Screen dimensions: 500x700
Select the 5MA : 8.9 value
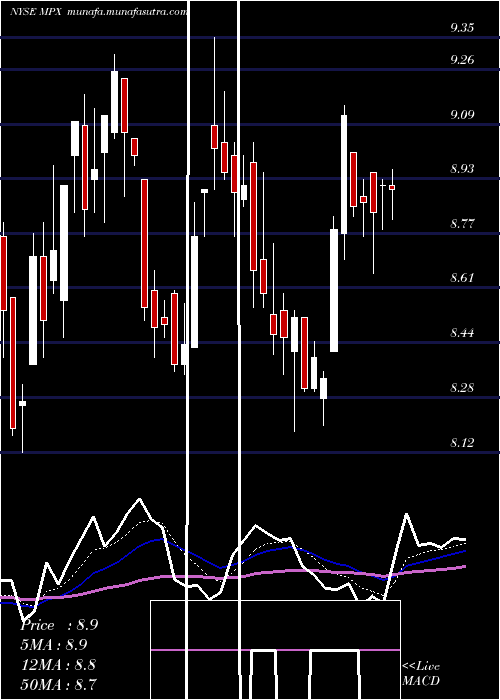point(54,645)
